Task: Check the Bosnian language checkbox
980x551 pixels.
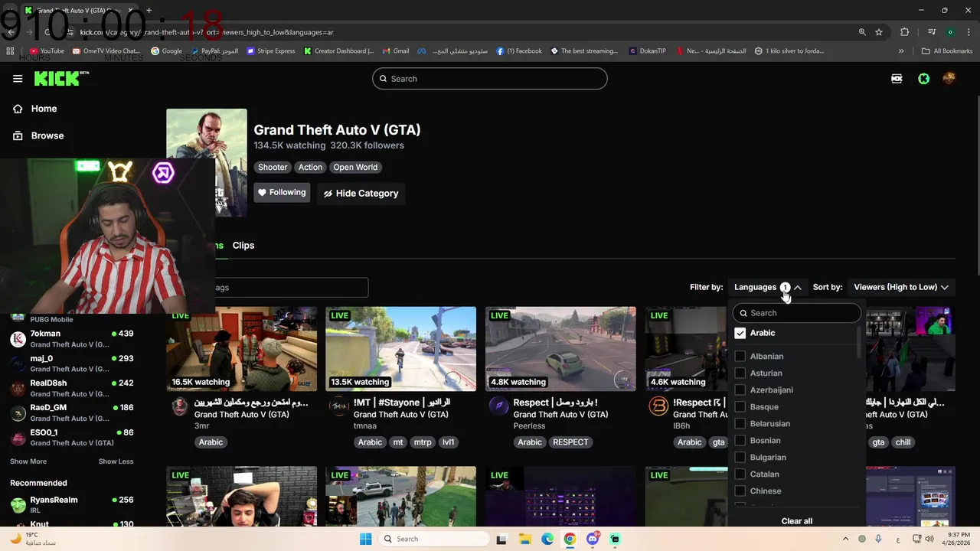Action: (740, 440)
